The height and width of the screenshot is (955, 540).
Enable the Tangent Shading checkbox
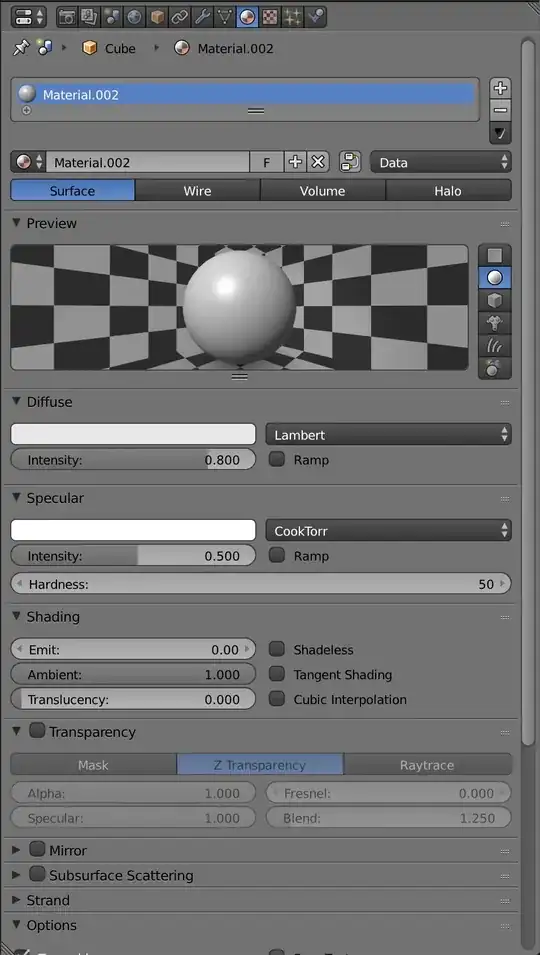tap(277, 674)
